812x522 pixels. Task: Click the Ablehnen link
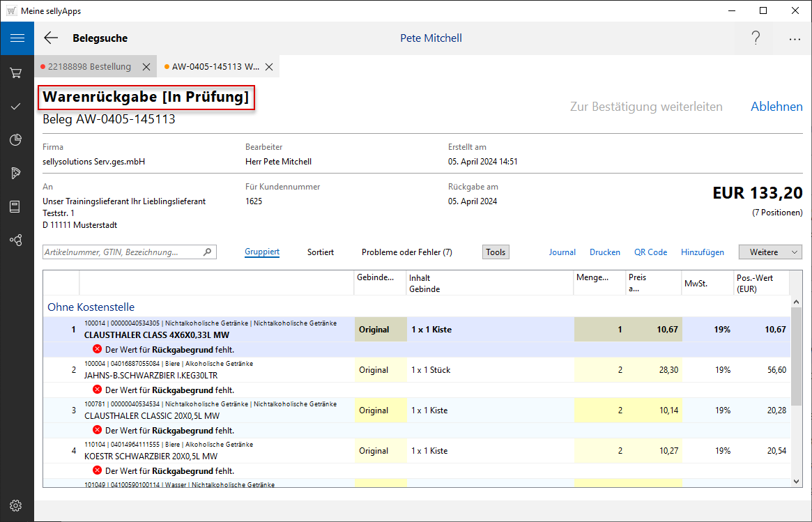[x=776, y=107]
